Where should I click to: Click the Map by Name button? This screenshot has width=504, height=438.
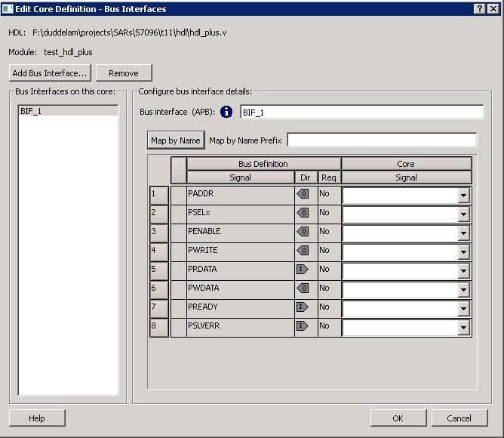(176, 140)
